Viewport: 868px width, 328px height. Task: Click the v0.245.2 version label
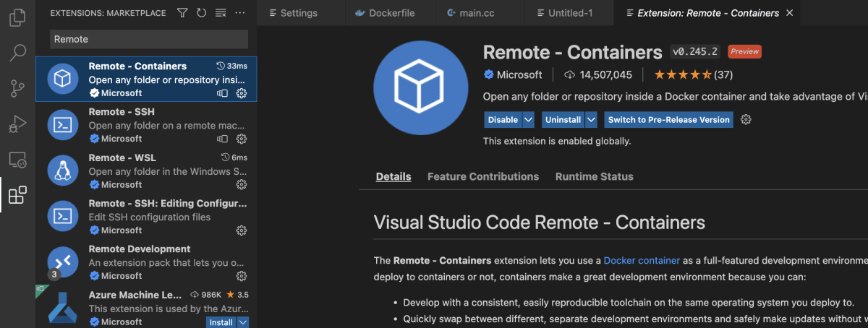pyautogui.click(x=694, y=51)
